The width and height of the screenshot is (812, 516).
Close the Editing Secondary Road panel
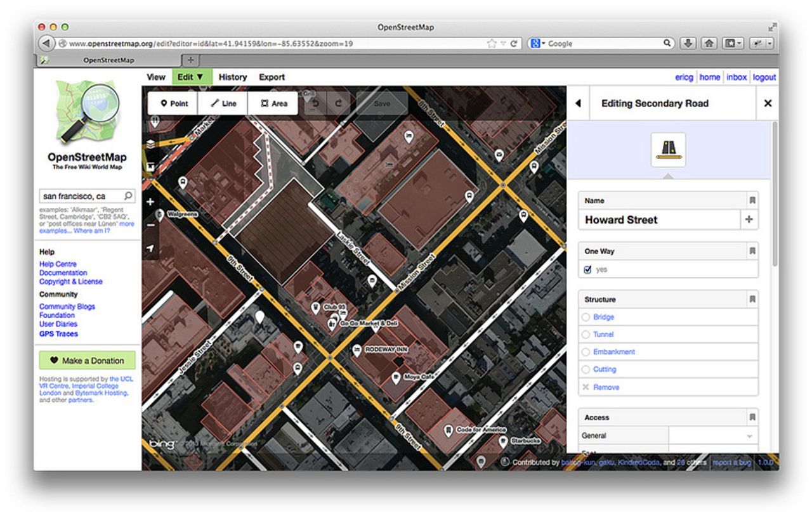[768, 103]
